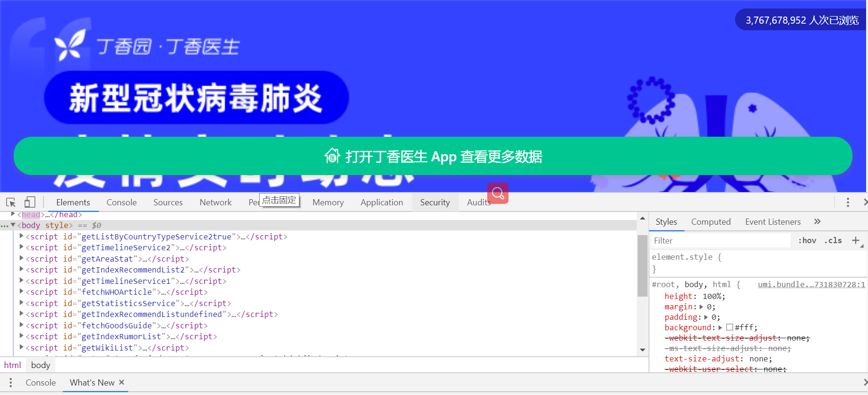
Task: Expand script getIndexRecommendList2 node
Action: click(x=21, y=269)
